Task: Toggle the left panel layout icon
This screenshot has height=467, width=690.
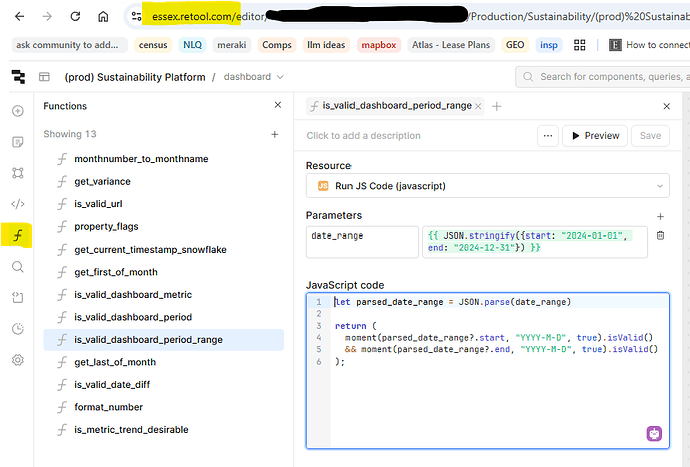Action: pyautogui.click(x=44, y=77)
